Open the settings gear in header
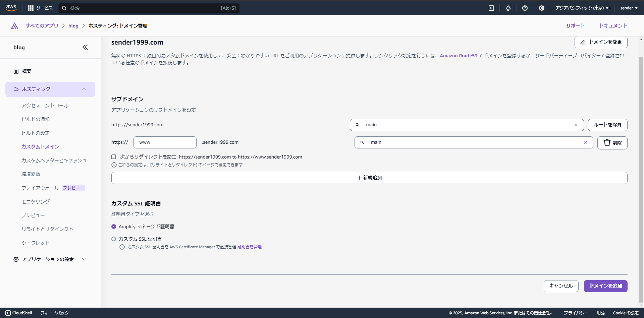Screen dimensions: 644x318 tap(542, 8)
